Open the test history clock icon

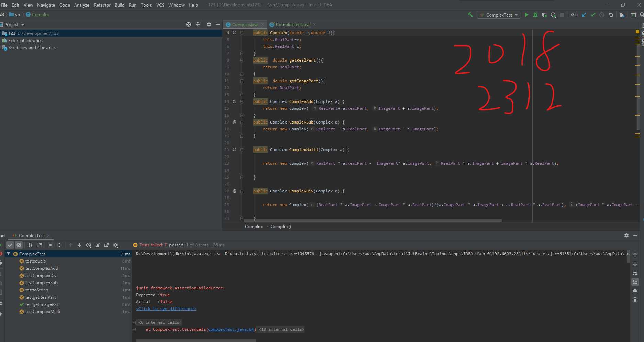89,245
